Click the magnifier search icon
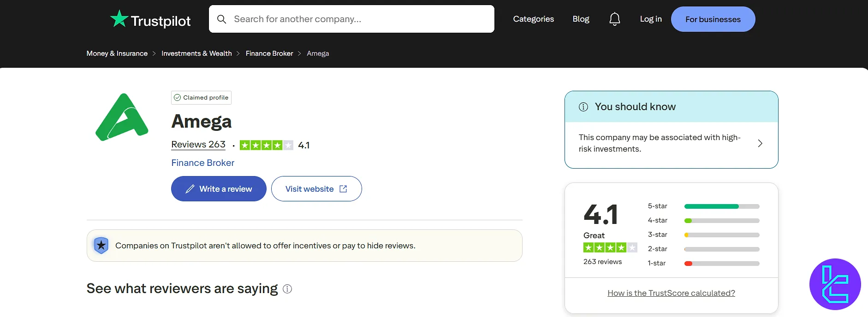 click(x=222, y=19)
